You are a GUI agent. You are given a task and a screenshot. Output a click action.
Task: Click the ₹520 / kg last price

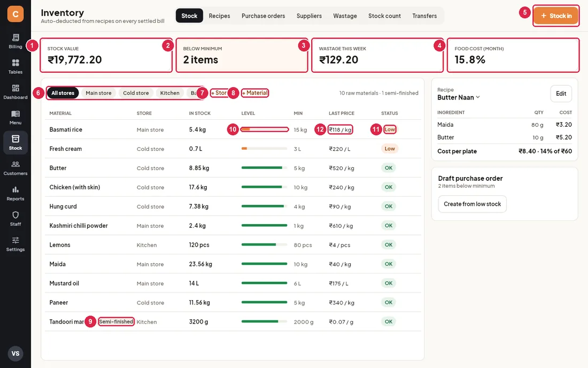tap(341, 168)
